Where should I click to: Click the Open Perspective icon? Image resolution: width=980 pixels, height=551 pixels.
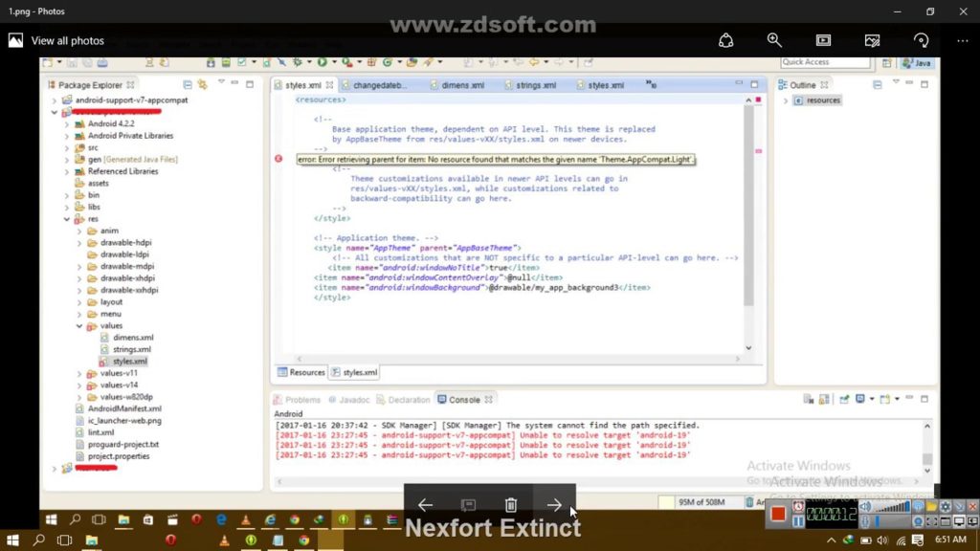tap(887, 63)
